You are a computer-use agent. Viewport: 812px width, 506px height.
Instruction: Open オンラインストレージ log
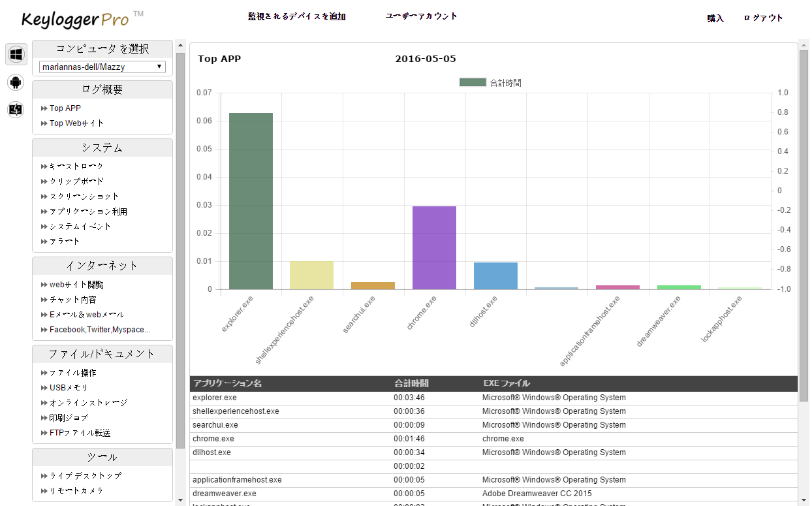(88, 403)
